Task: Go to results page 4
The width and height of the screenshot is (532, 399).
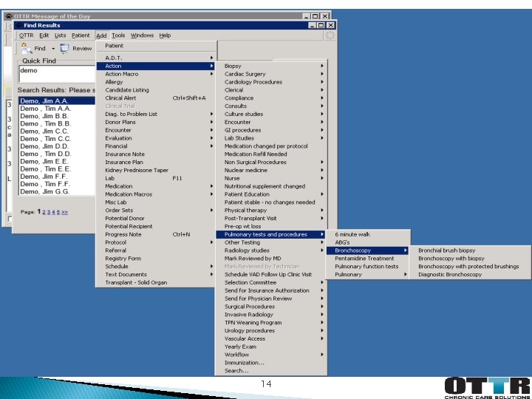Action: tap(53, 212)
